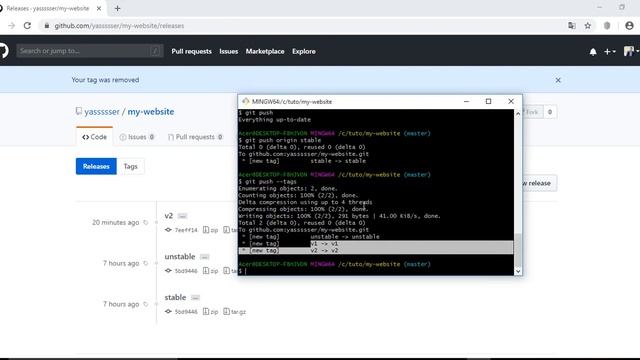This screenshot has width=640, height=360.
Task: Open the v2 tag link
Action: tap(169, 216)
